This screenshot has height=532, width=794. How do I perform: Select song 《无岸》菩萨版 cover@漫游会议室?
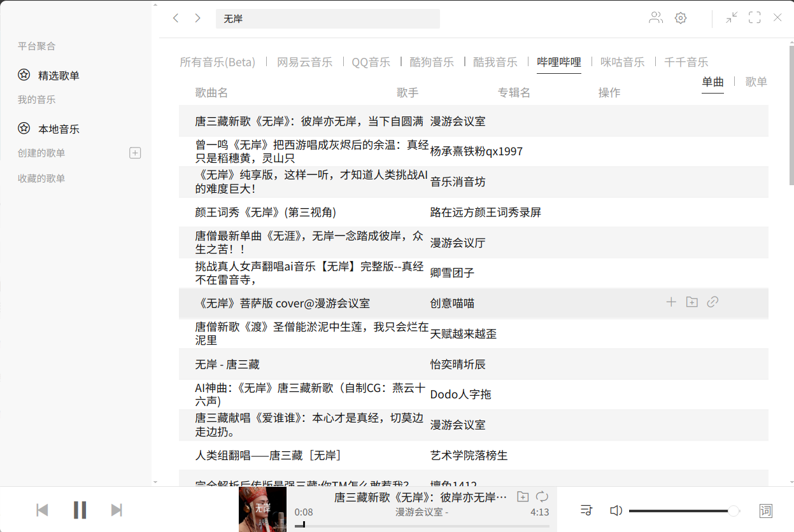[x=283, y=303]
